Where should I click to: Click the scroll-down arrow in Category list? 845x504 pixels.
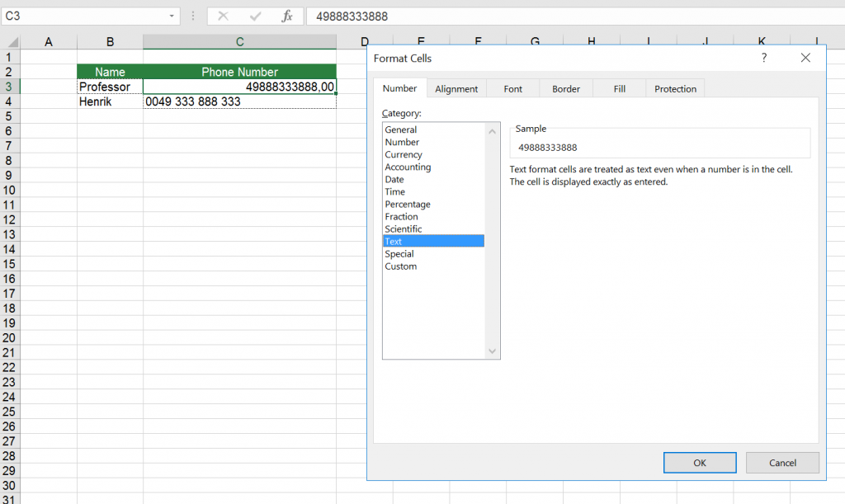(x=492, y=351)
